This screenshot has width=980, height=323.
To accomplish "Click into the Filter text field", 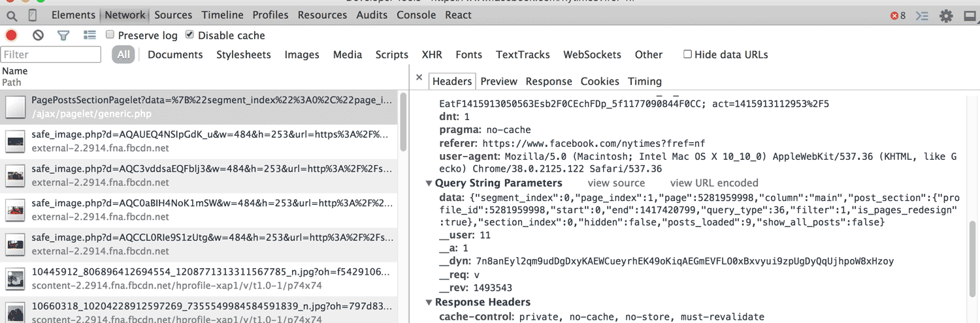I will click(x=51, y=55).
